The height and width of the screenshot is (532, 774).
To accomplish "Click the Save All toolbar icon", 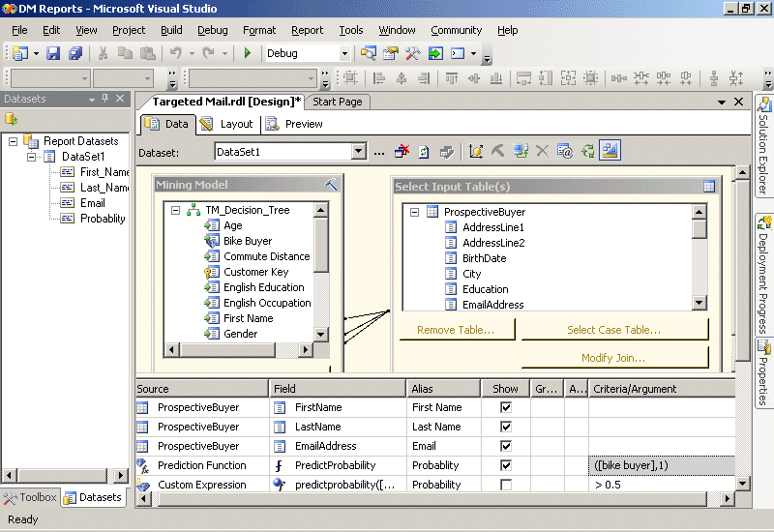I will [75, 53].
